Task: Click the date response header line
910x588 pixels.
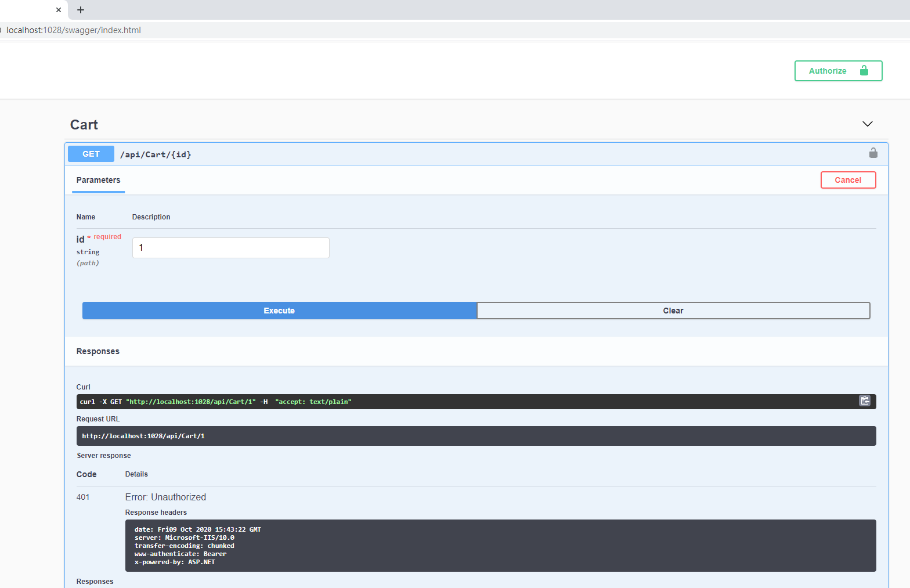Action: click(198, 529)
